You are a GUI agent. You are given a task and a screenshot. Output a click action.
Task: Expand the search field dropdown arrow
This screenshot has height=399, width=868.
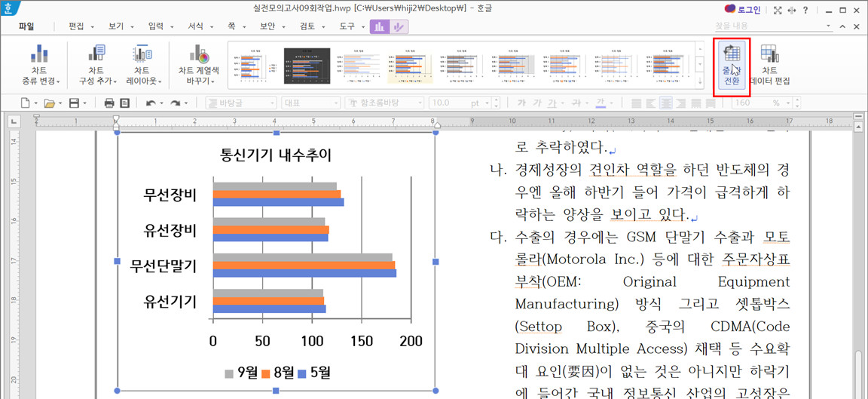(829, 26)
